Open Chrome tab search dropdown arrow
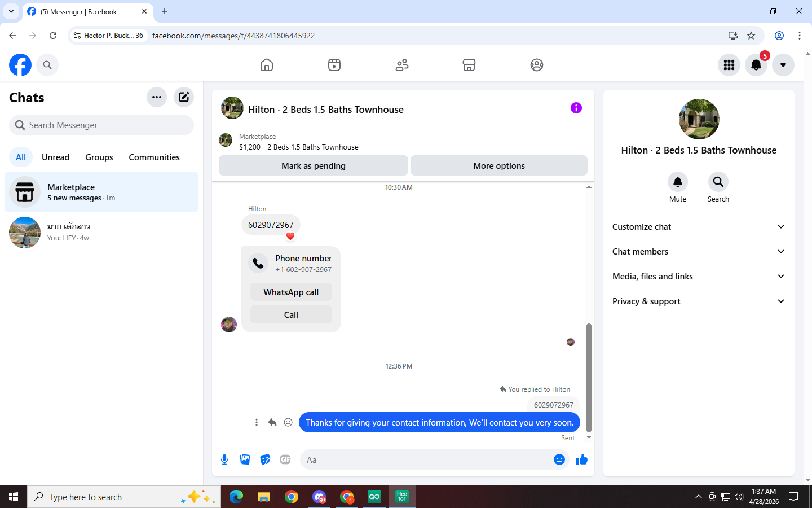This screenshot has width=812, height=508. (x=11, y=11)
